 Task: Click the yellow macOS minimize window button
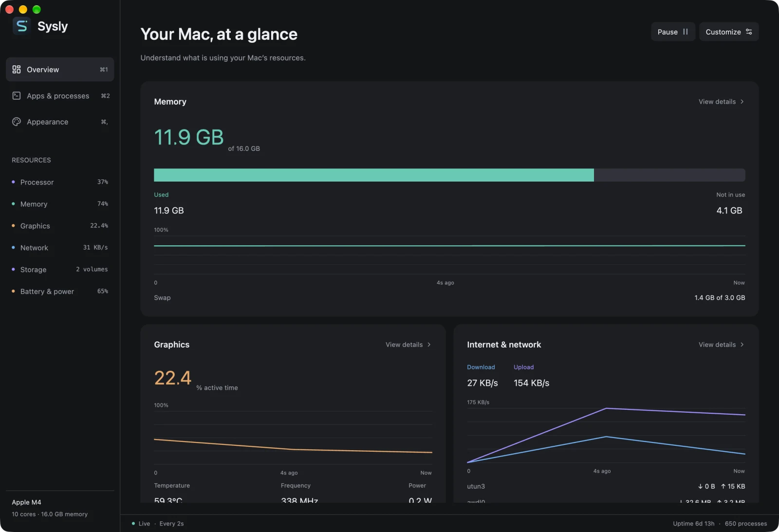coord(23,9)
